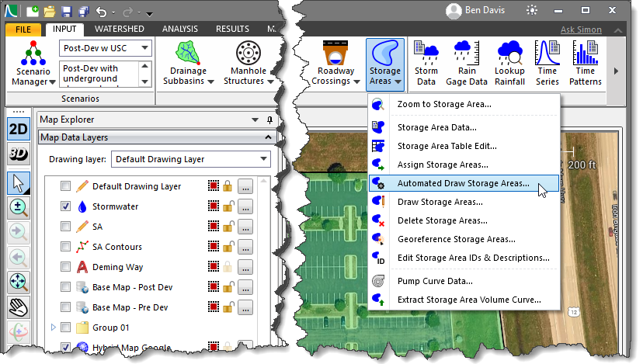643x364 pixels.
Task: Pin the Map Explorer panel
Action: coord(269,120)
